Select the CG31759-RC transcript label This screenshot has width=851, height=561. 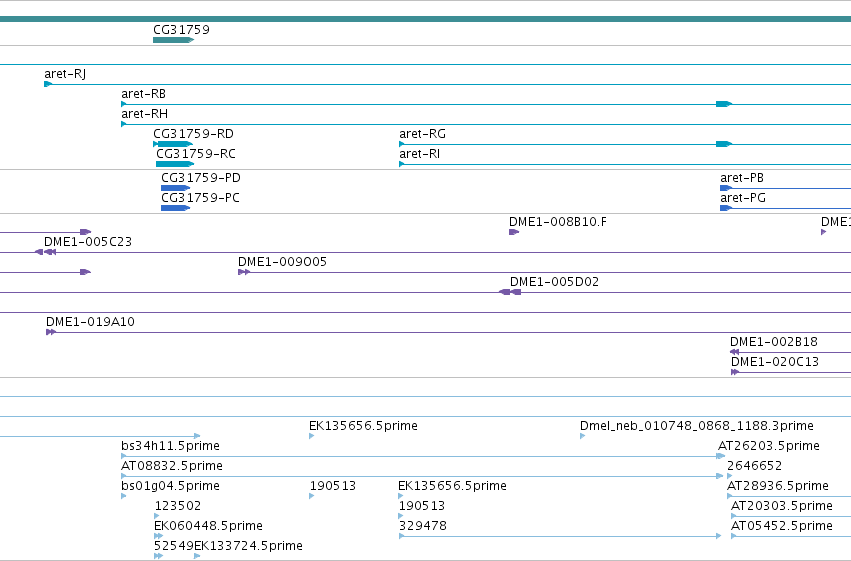pos(196,154)
